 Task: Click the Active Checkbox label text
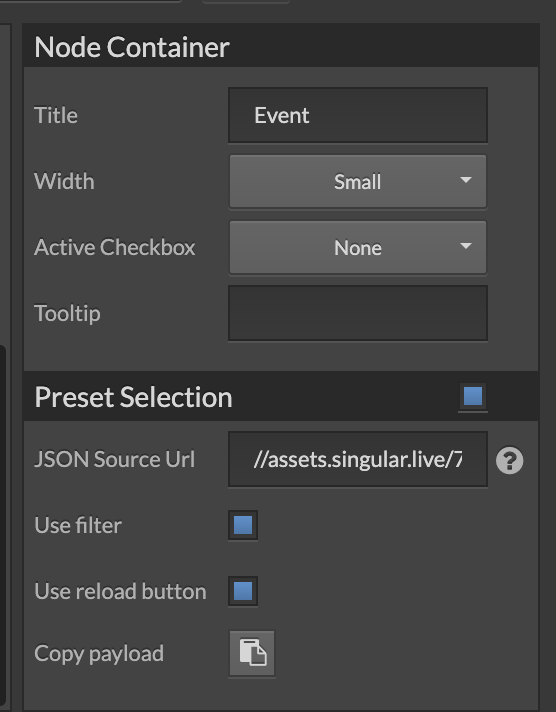(x=115, y=247)
